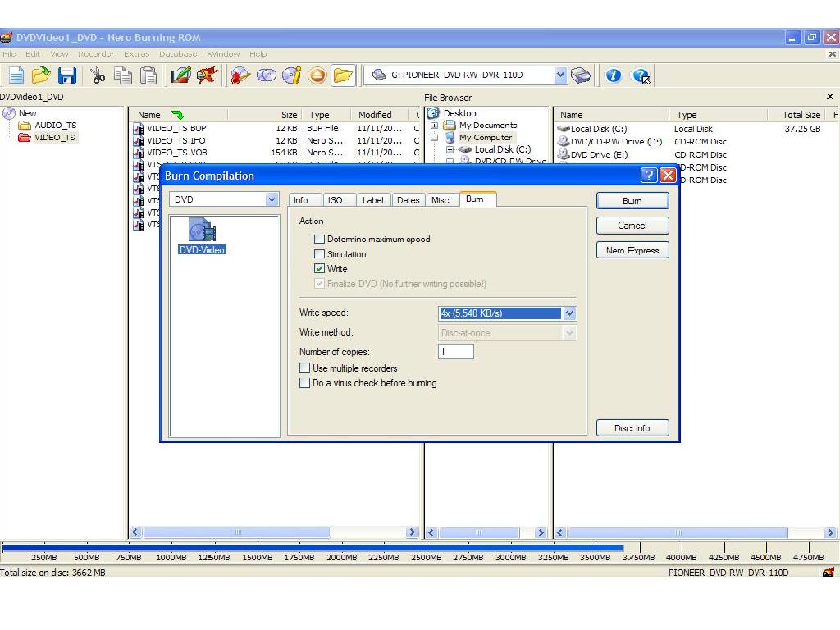Eject the disc with the orange eject icon
Viewport: 840px width, 630px height.
tap(317, 75)
